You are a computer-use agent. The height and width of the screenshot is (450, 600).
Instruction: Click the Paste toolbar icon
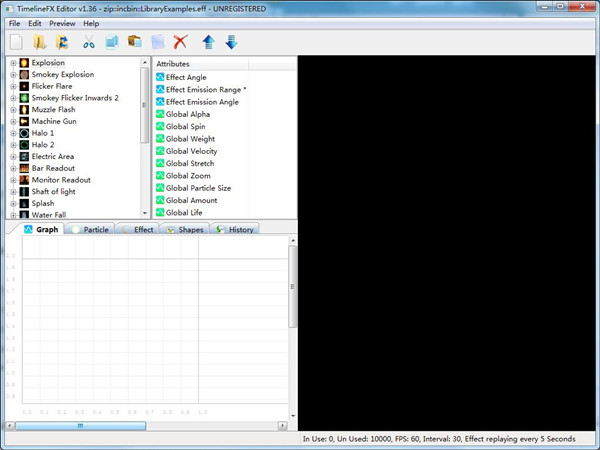pos(135,41)
